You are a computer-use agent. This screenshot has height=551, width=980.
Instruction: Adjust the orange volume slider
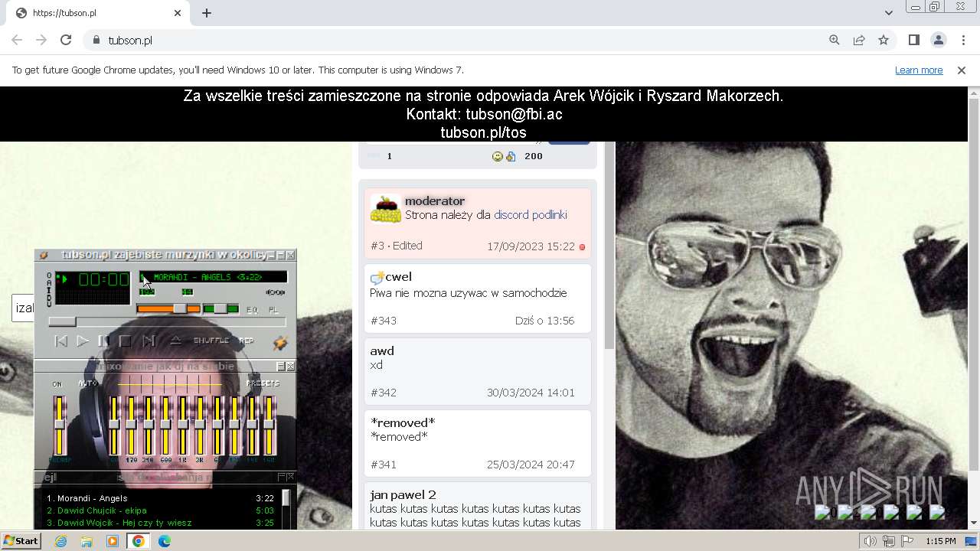(168, 308)
